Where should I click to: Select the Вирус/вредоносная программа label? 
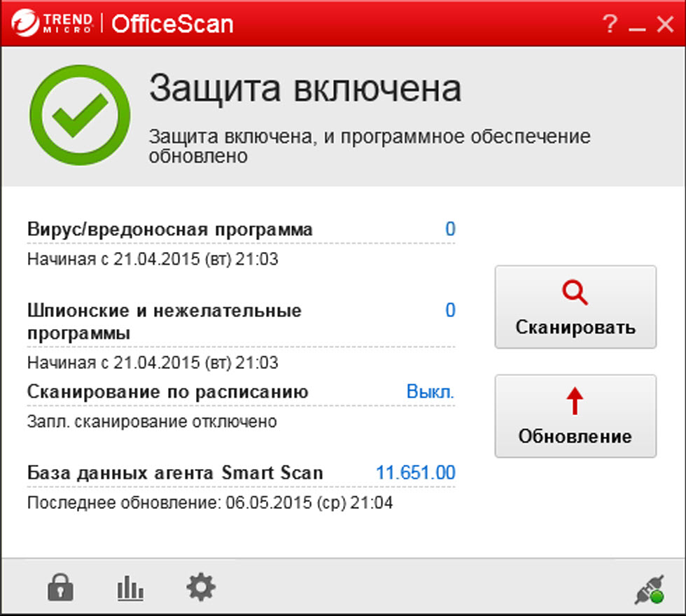[170, 230]
